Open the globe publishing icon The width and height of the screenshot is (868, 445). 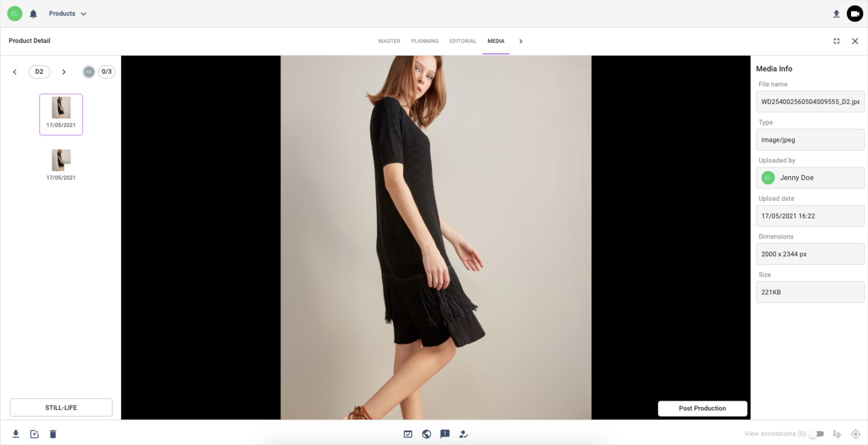click(x=426, y=434)
